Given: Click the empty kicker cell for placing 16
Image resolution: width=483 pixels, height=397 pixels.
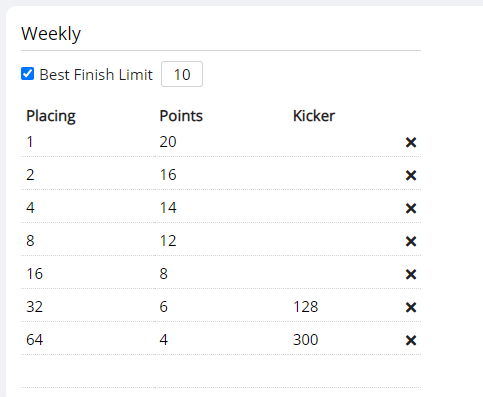Looking at the screenshot, I should click(x=343, y=274).
